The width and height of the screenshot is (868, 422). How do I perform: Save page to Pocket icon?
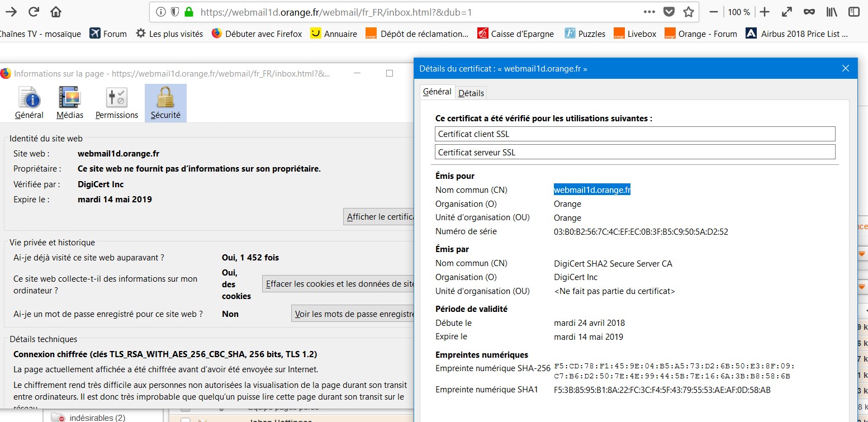(668, 12)
